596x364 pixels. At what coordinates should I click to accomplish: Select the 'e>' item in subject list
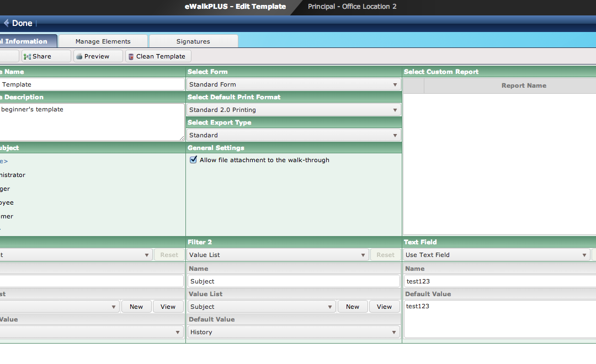(x=4, y=161)
